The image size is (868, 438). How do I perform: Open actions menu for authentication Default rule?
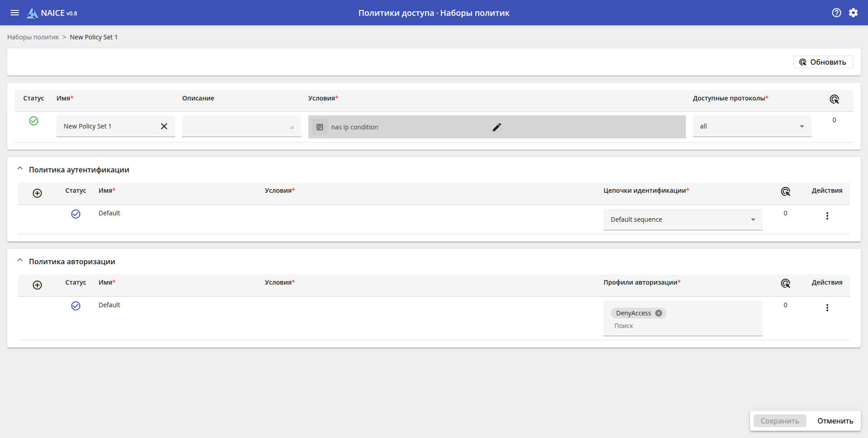pos(827,216)
